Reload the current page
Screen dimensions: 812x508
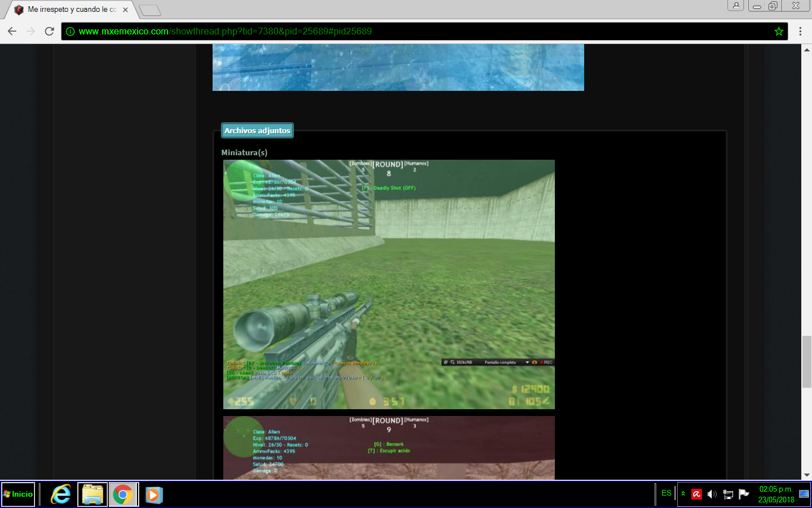(x=49, y=31)
